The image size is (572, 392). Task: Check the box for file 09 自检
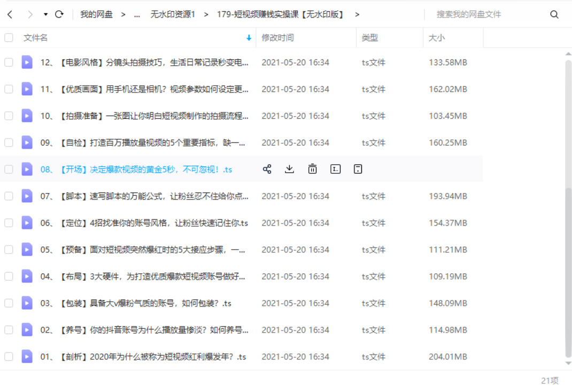coord(9,143)
